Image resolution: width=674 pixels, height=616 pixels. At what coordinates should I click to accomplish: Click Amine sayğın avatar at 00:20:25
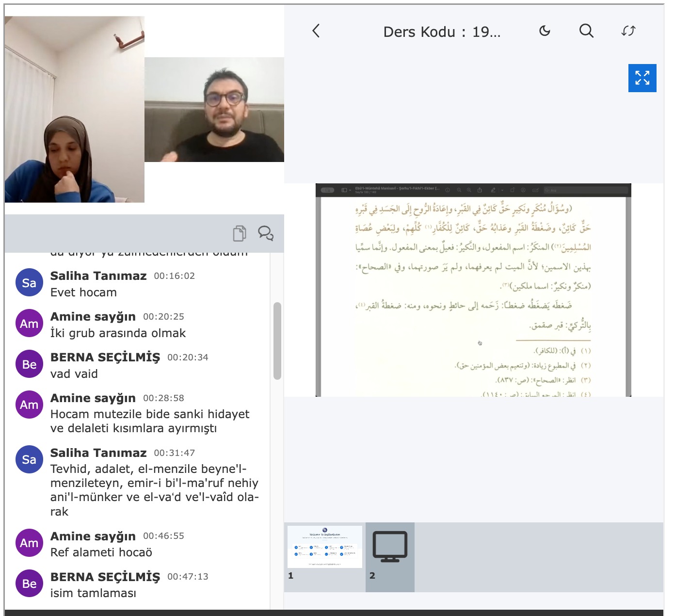click(x=29, y=324)
